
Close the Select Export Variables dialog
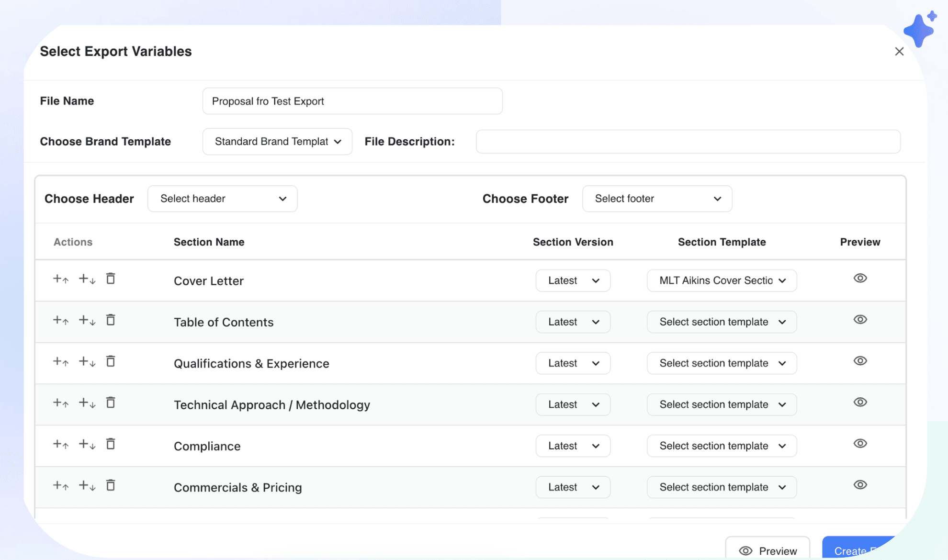click(899, 52)
